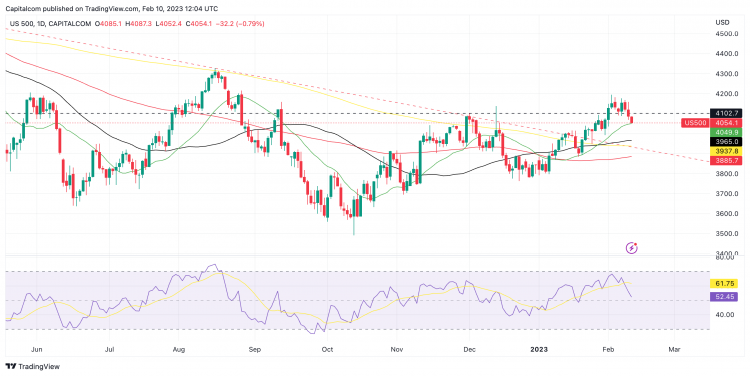Click the 3700.0 price axis label

[728, 194]
